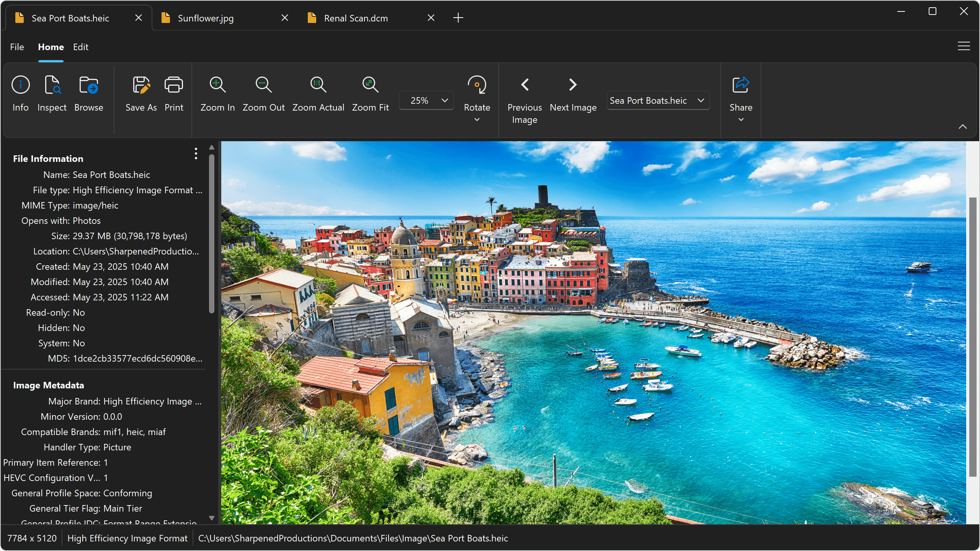
Task: Go to Previous Image
Action: click(x=525, y=85)
